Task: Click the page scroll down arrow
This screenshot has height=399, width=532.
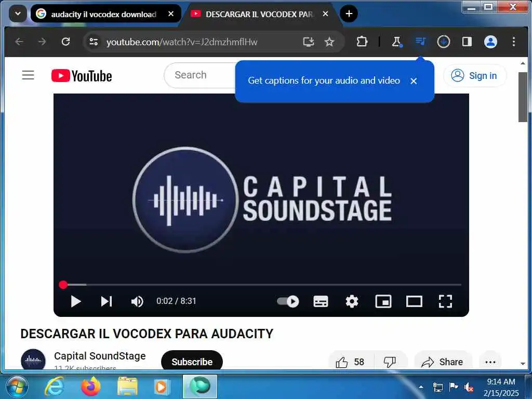Action: [x=523, y=364]
